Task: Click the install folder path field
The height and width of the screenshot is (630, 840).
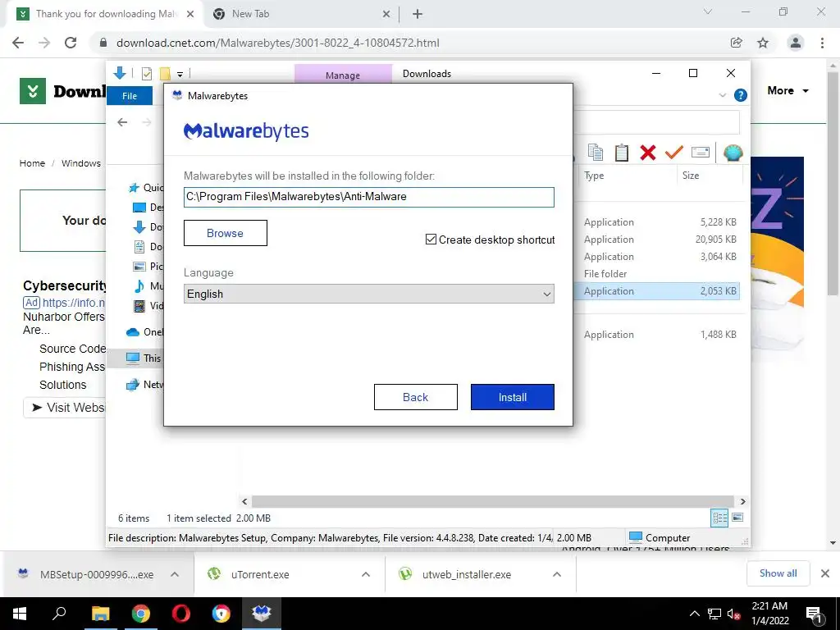Action: tap(368, 197)
